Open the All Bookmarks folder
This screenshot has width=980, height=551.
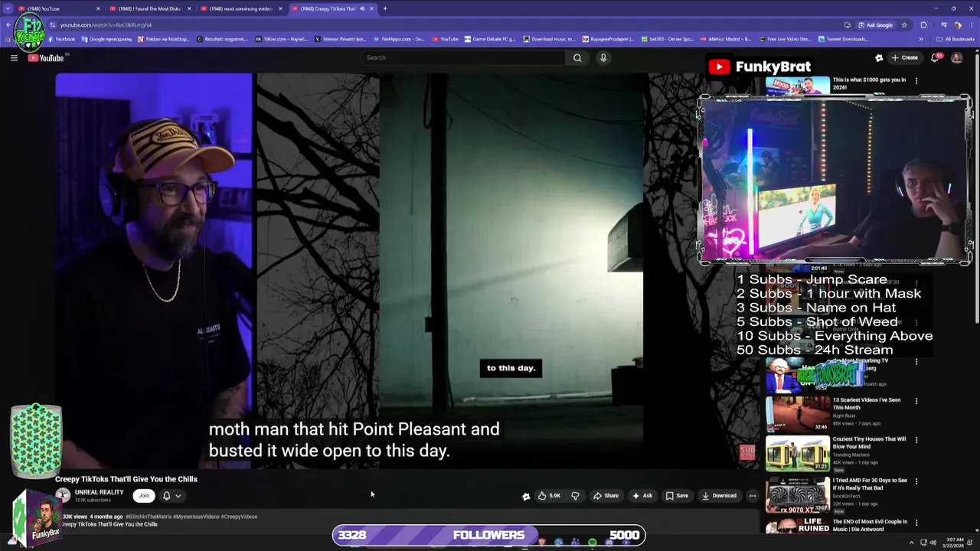click(955, 39)
